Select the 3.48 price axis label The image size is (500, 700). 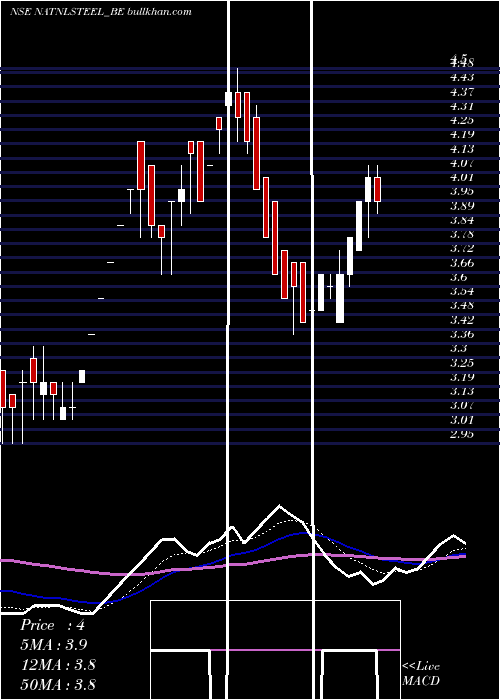coord(462,306)
